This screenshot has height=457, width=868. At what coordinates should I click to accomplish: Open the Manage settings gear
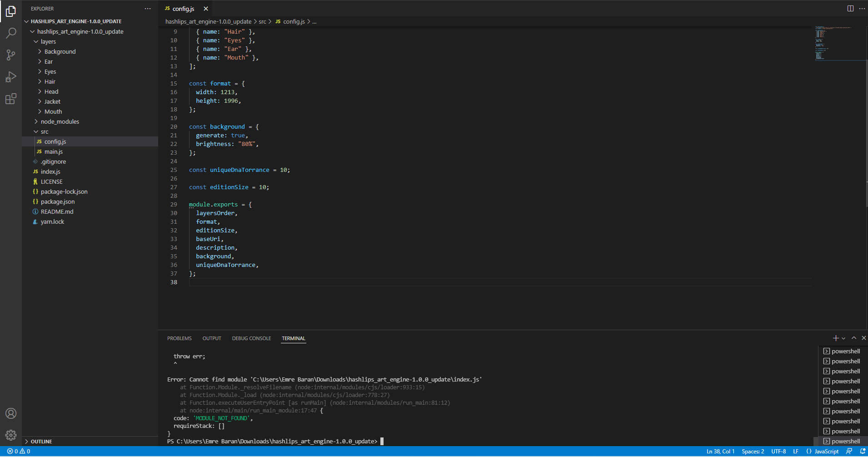point(11,435)
